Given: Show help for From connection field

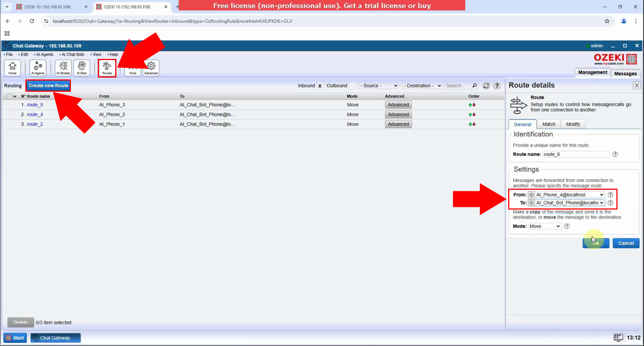Looking at the screenshot, I should [610, 195].
